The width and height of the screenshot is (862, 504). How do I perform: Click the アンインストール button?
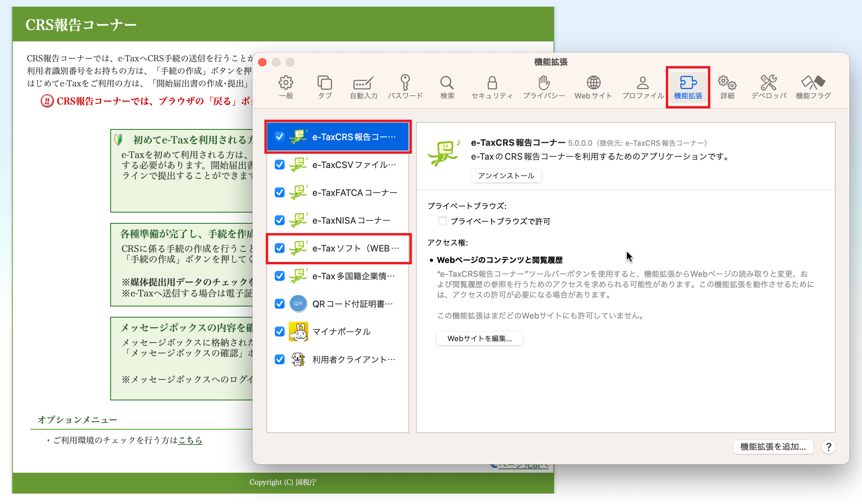506,176
